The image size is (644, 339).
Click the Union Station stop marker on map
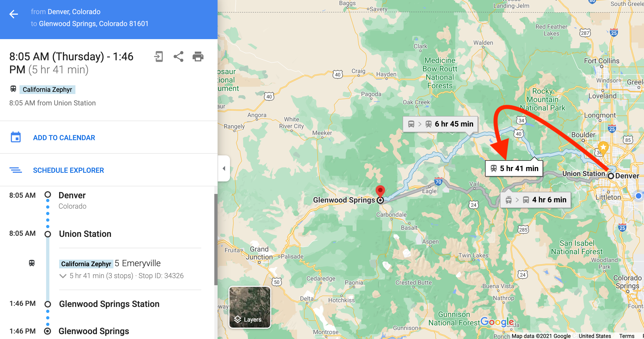tap(611, 176)
